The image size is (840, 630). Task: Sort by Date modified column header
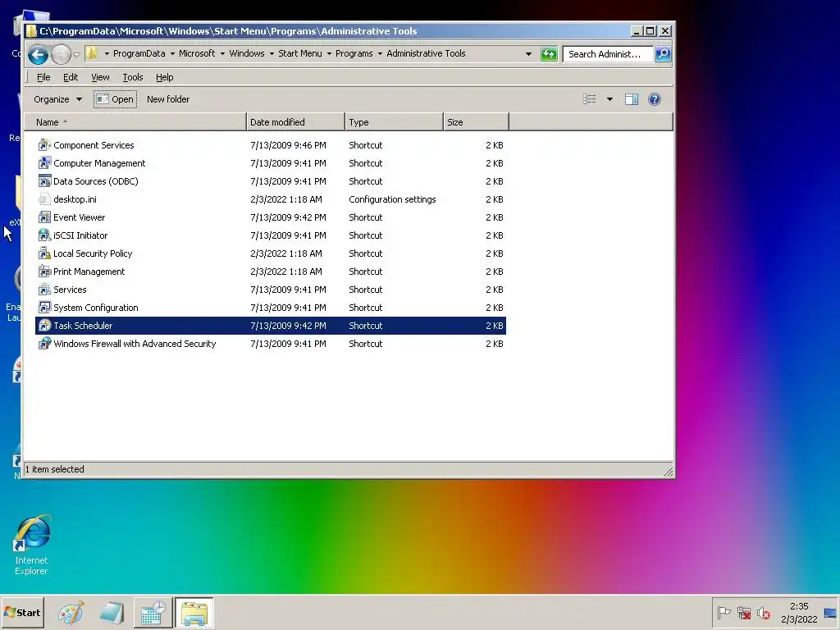point(295,122)
